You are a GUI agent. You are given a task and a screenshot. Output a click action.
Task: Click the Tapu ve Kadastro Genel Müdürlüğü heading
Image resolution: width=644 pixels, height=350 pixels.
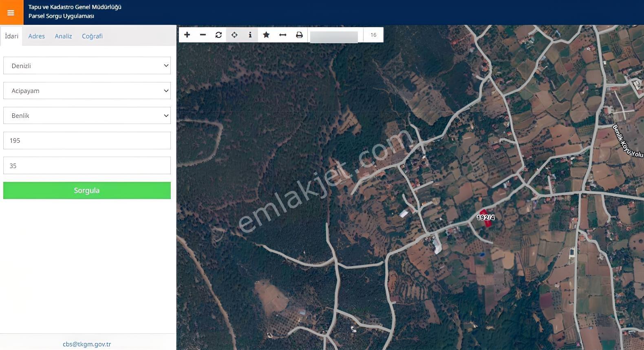(75, 7)
